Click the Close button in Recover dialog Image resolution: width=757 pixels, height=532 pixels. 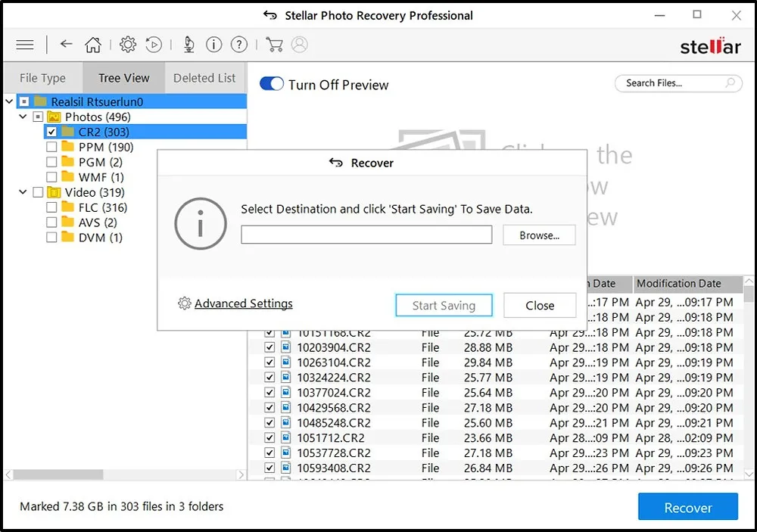pos(540,305)
